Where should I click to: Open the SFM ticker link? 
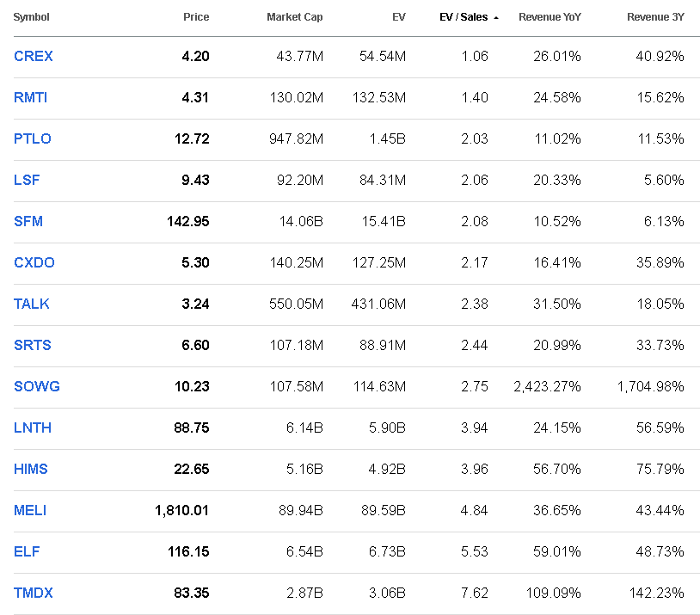point(28,221)
